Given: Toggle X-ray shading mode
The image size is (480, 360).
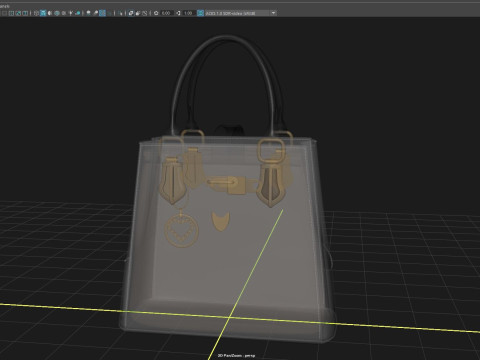Looking at the screenshot, I should click(x=131, y=13).
